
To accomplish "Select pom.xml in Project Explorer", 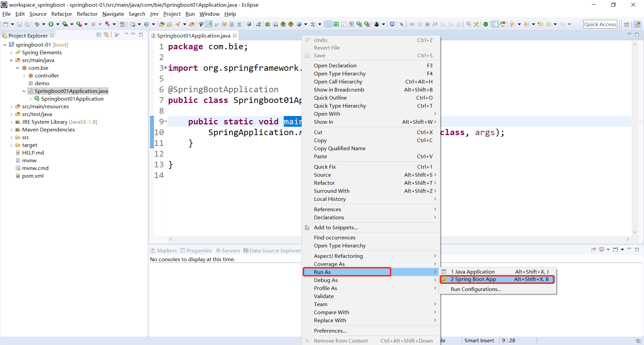I will [x=33, y=176].
